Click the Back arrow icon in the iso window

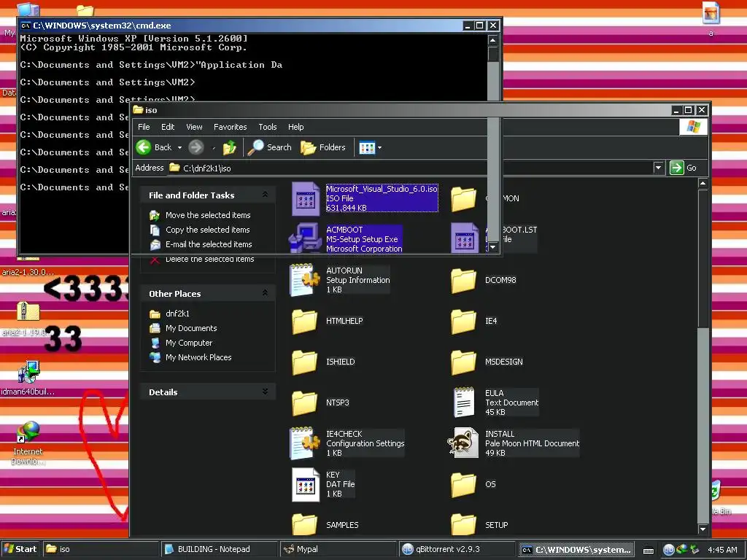click(x=144, y=147)
